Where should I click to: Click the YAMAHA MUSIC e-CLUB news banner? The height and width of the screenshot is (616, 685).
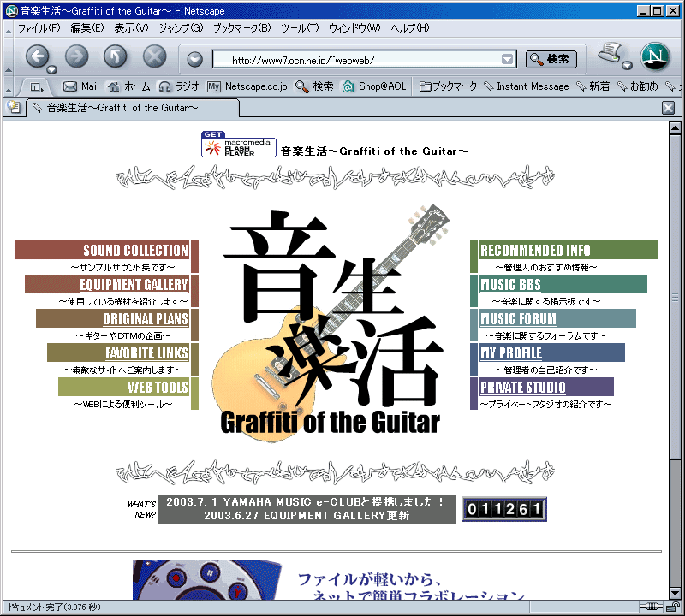click(x=307, y=508)
